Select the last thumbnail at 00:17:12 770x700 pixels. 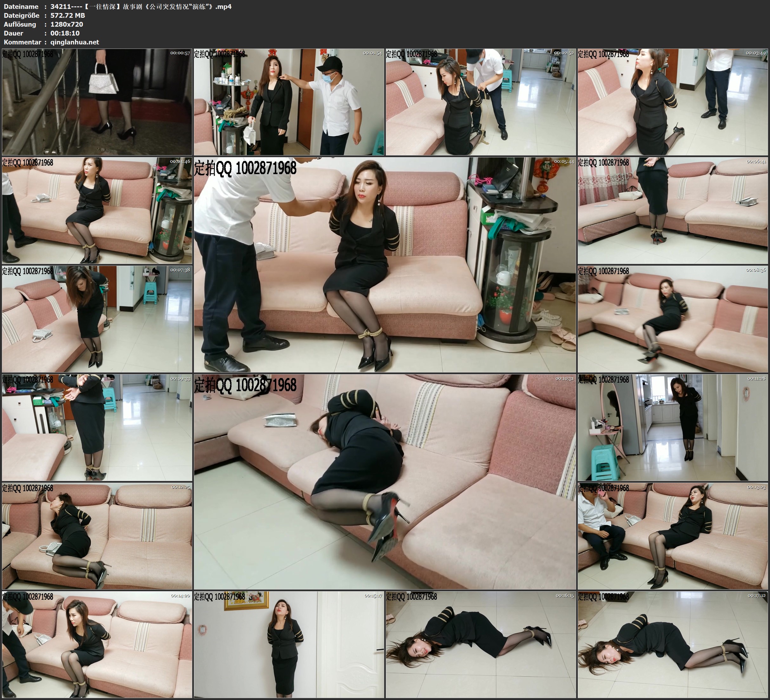click(673, 644)
